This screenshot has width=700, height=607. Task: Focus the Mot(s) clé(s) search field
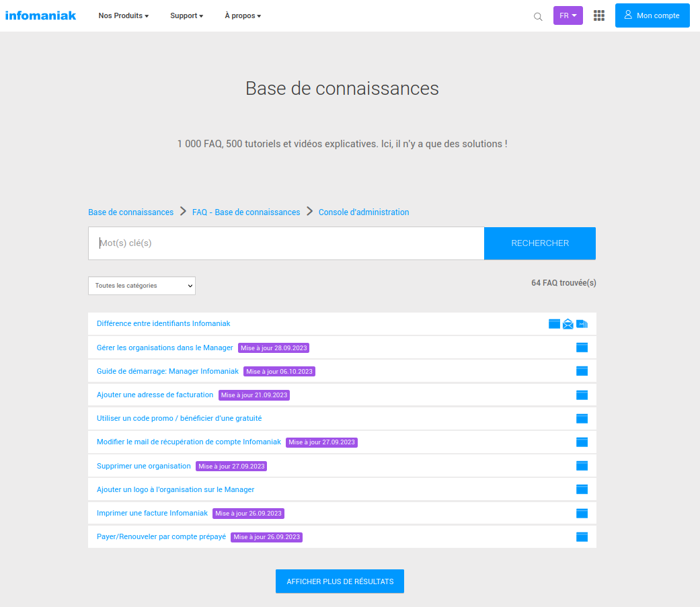click(x=286, y=243)
